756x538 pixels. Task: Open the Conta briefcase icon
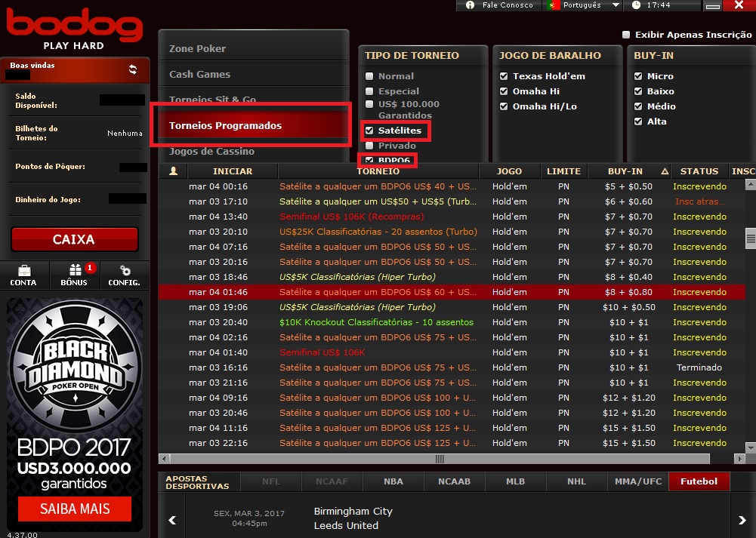[23, 270]
